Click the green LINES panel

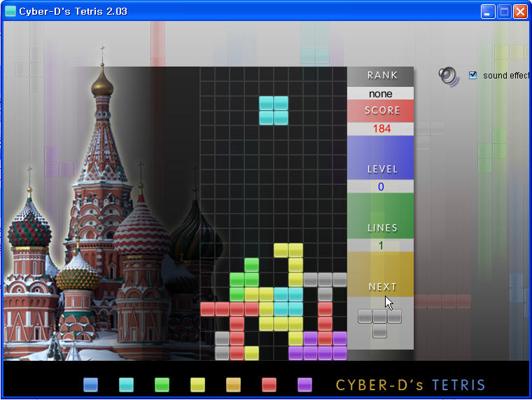[x=380, y=216]
